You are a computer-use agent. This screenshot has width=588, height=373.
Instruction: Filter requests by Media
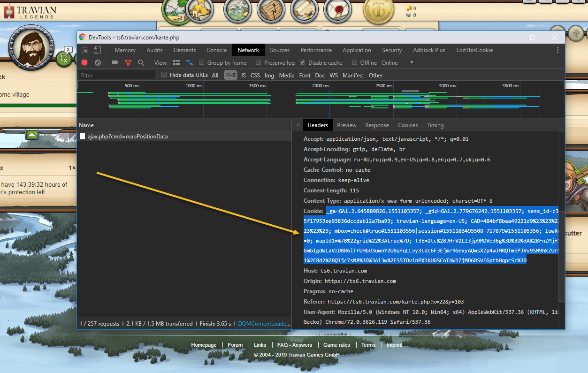click(x=287, y=75)
